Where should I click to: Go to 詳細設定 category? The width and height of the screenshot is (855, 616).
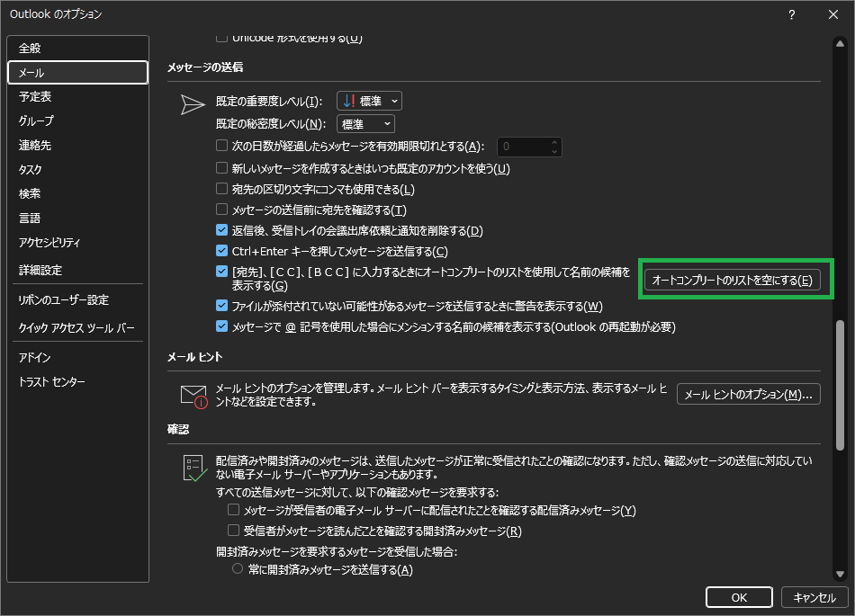[78, 270]
